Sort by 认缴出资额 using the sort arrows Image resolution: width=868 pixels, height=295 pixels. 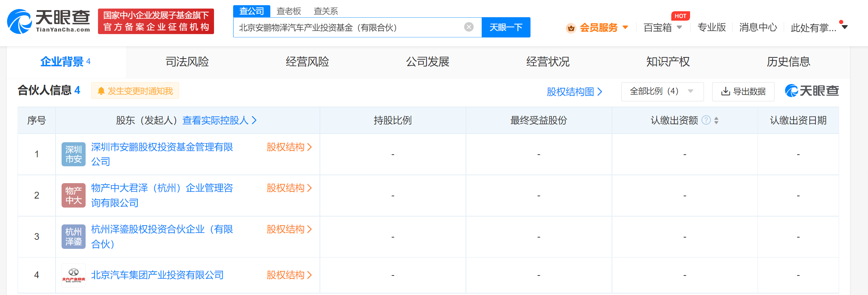[x=716, y=120]
